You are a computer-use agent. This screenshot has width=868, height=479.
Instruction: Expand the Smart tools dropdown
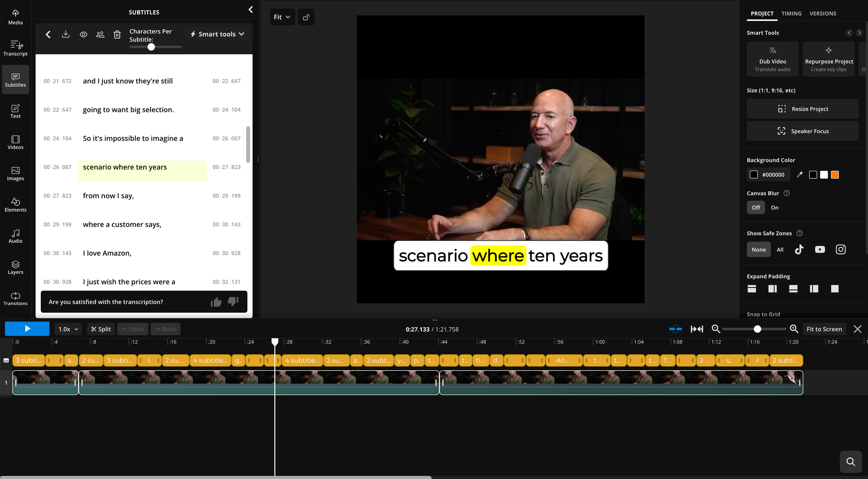click(217, 34)
